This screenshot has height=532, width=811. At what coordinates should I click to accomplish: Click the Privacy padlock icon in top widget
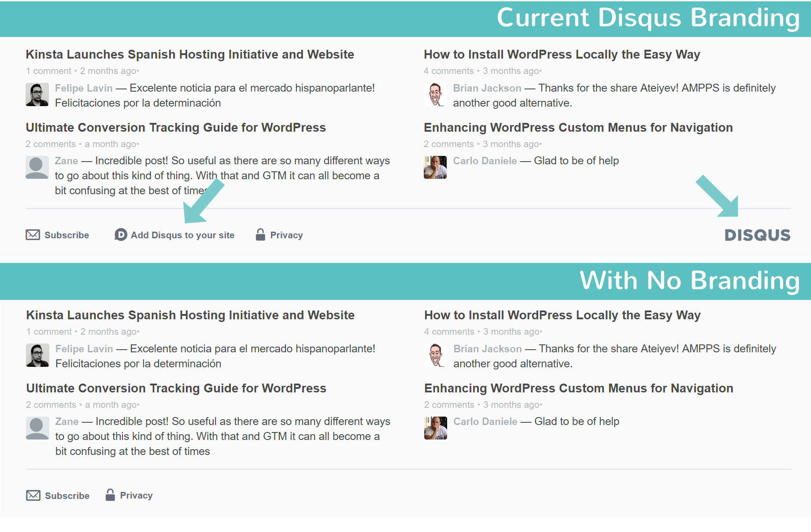click(x=260, y=235)
